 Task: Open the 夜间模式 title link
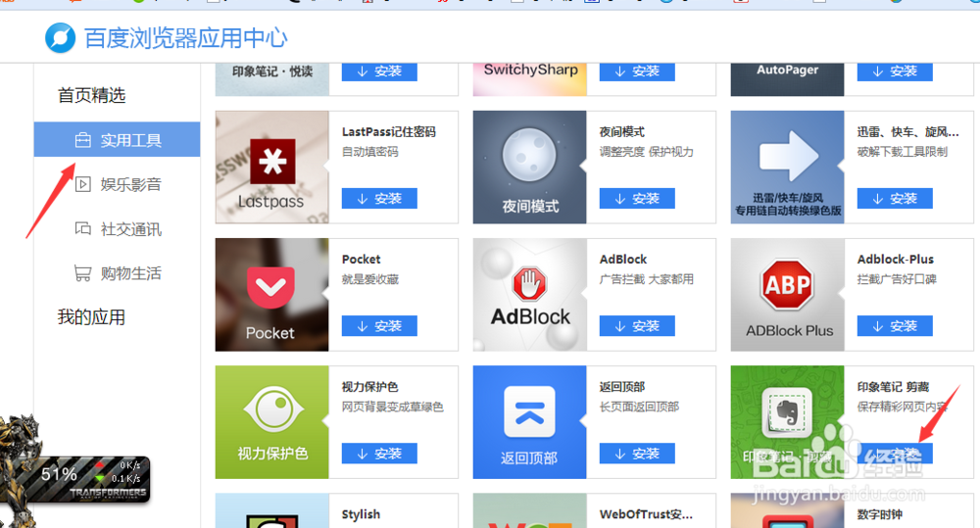622,132
